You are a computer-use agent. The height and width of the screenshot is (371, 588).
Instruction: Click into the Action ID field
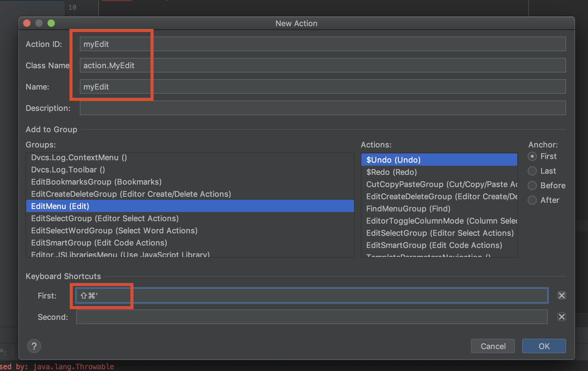tap(322, 44)
